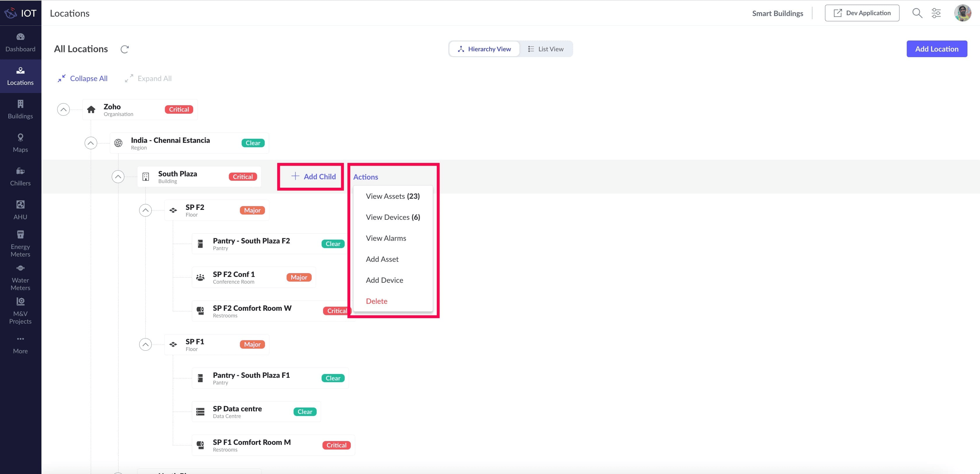Open the filter settings sliders icon
Viewport: 980px width, 474px height.
coord(936,13)
